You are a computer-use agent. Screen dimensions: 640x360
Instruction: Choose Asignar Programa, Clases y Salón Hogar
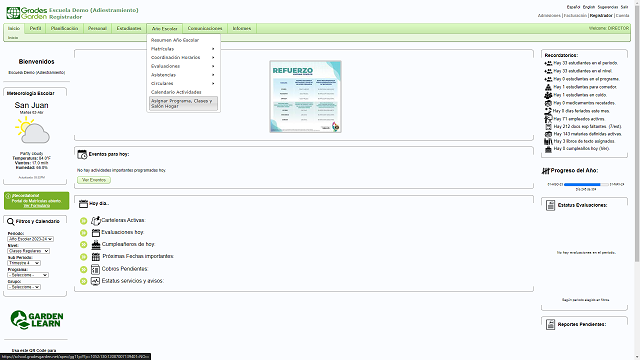tap(183, 104)
